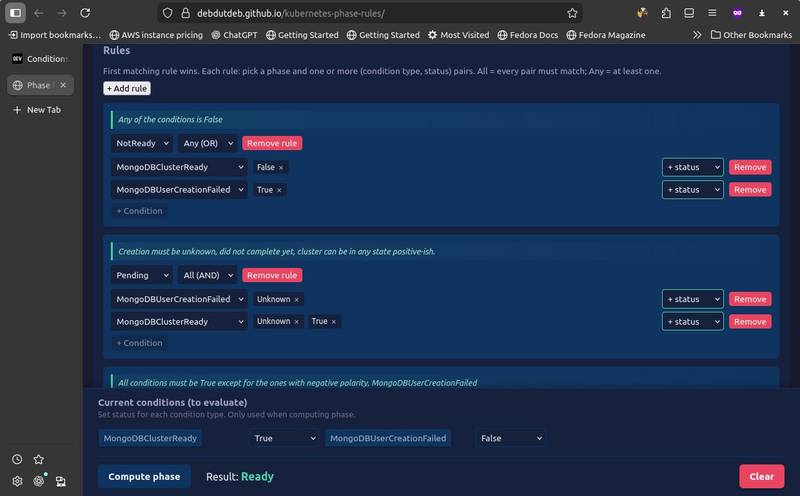Screen dimensions: 800x496
Task: Remove True chip on Pending MongoDBClusterReady
Action: click(334, 322)
